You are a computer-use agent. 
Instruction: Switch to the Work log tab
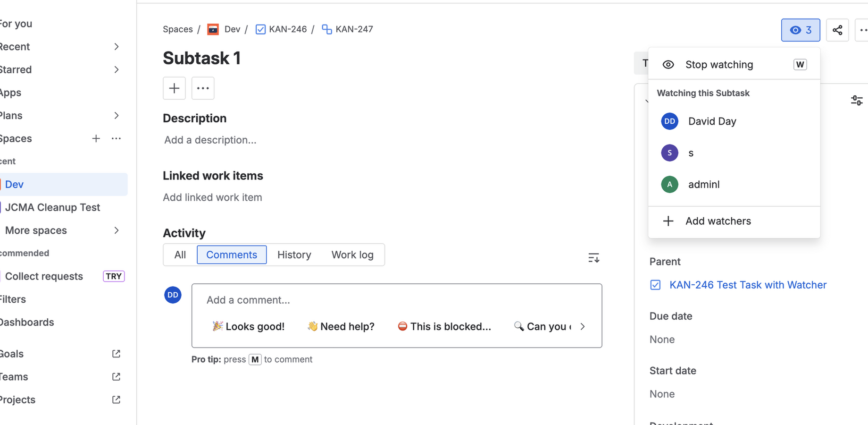tap(352, 255)
